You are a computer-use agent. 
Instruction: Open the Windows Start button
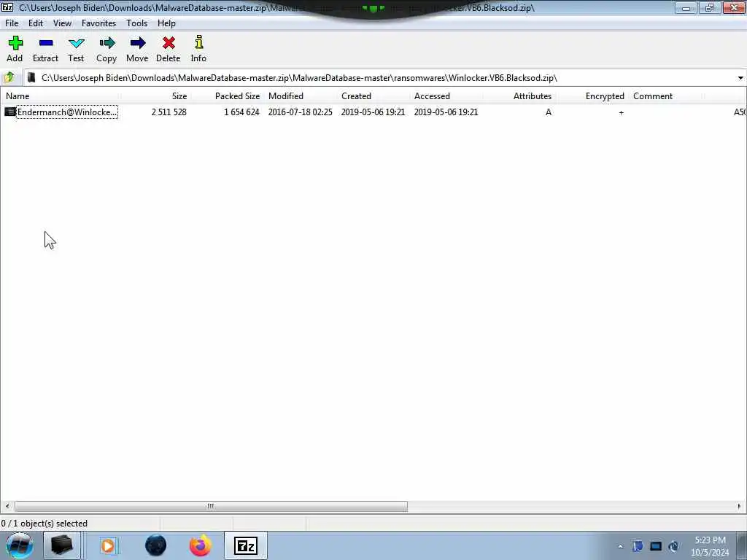coord(19,545)
